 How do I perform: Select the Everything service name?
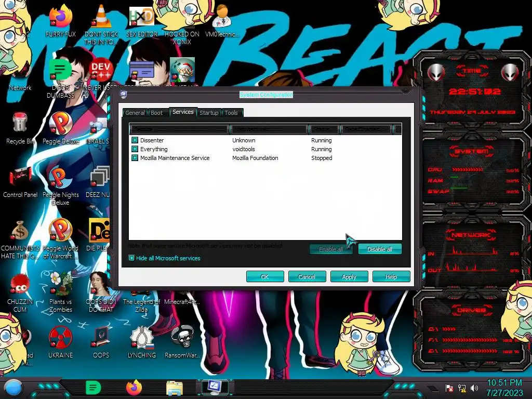(154, 149)
